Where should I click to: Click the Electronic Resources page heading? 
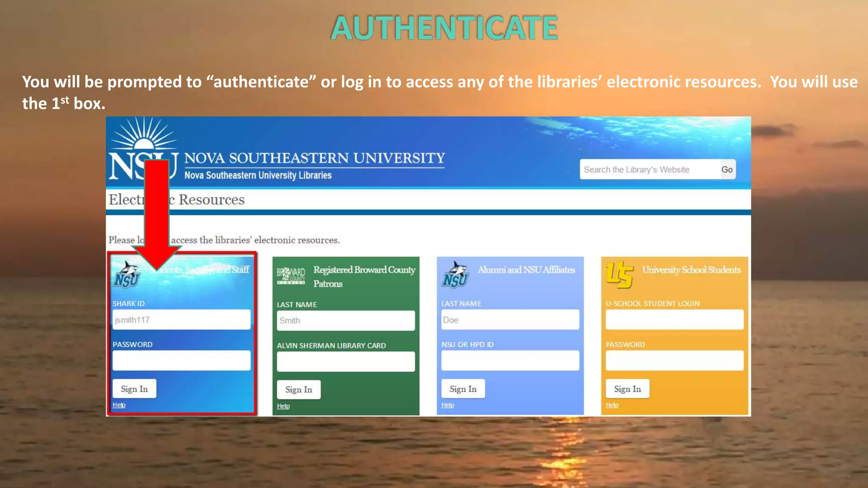point(177,200)
